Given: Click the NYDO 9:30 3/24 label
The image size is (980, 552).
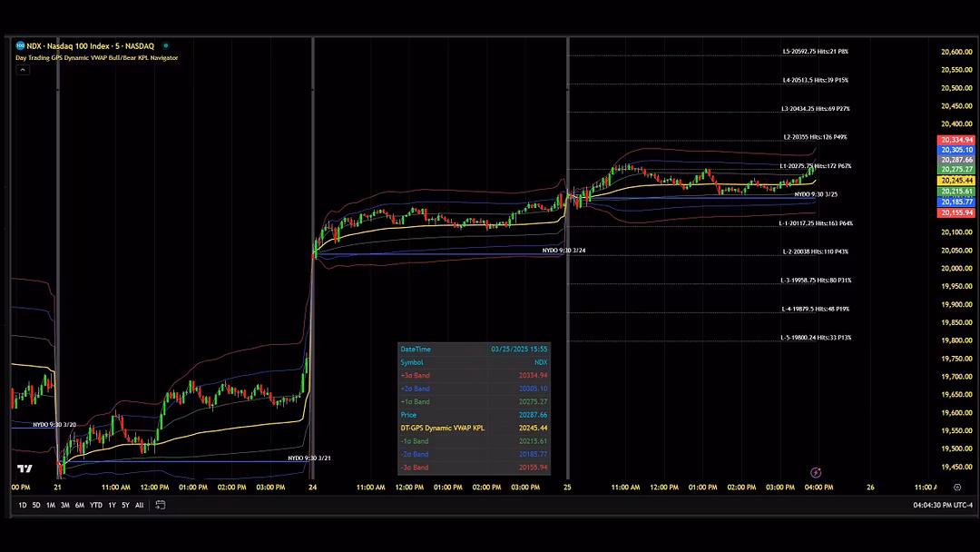Looking at the screenshot, I should click(563, 250).
